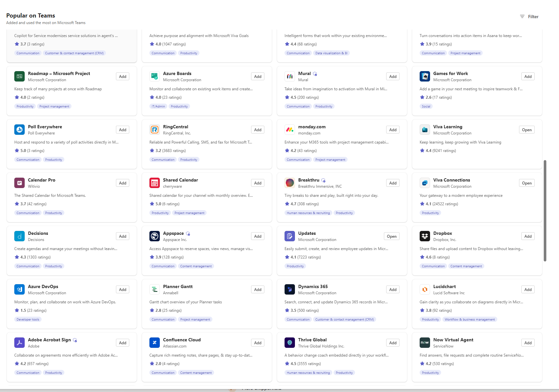Click the certified badge next to Adobe Acrobat Sign
Screen dimensions: 559x392
75,340
